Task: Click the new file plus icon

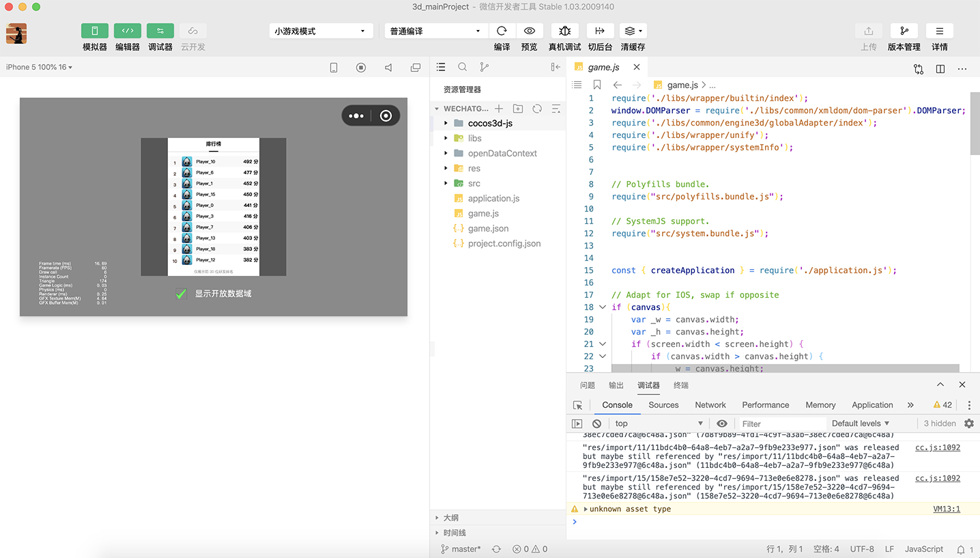Action: coord(499,109)
